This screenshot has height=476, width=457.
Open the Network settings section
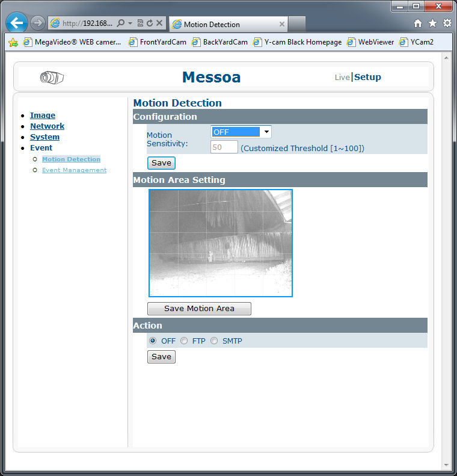click(47, 126)
